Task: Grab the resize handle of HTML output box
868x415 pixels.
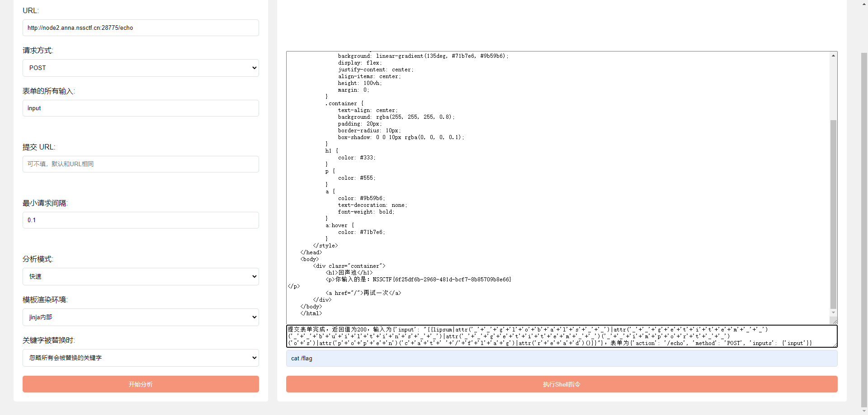Action: [x=835, y=322]
